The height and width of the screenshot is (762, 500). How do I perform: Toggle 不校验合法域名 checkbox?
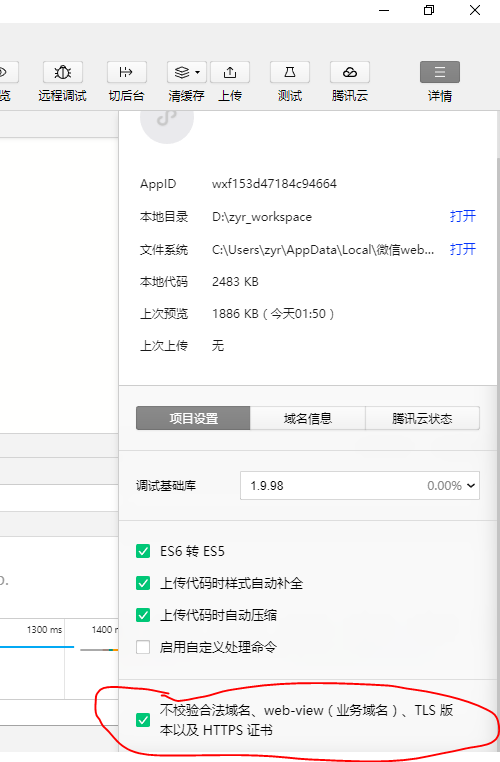point(143,720)
